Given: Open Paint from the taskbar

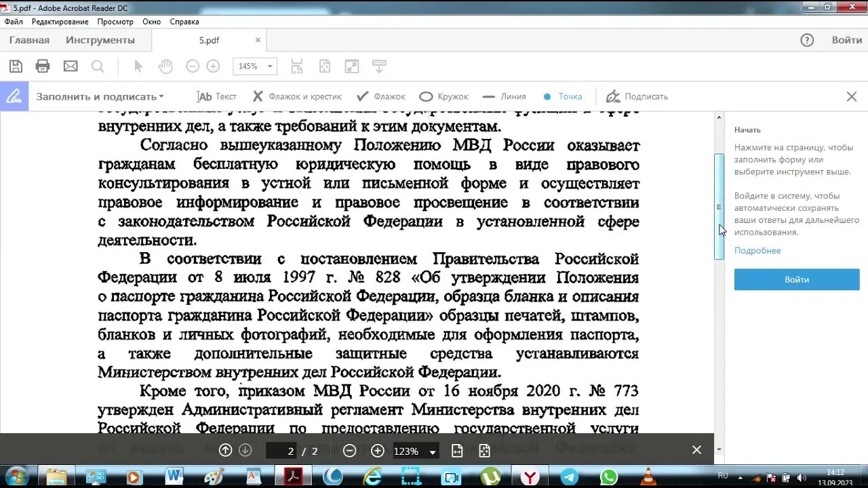Looking at the screenshot, I should (x=214, y=476).
